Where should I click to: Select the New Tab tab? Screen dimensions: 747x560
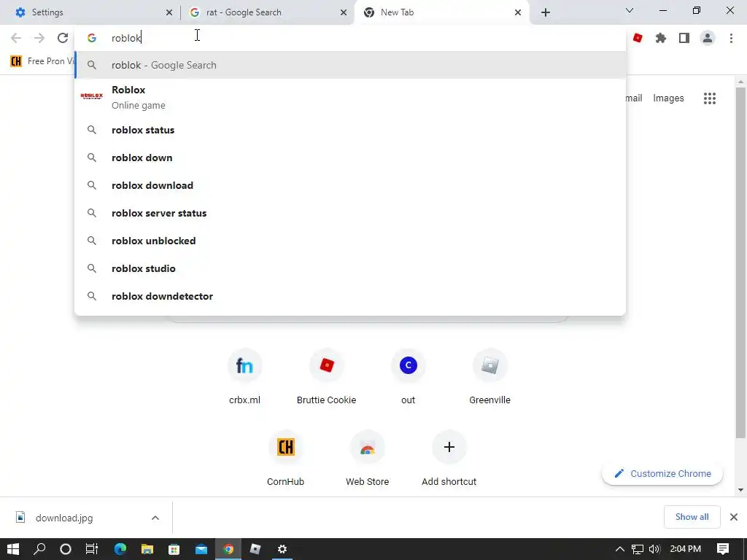(441, 12)
